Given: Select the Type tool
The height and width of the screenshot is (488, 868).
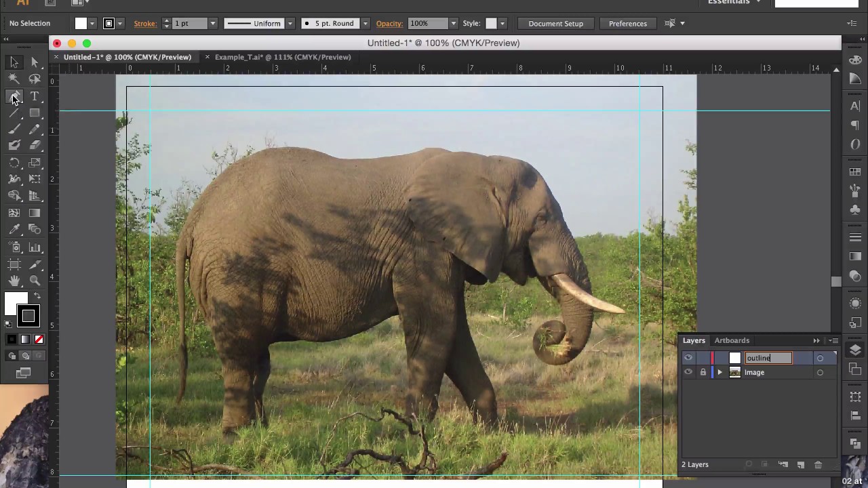Looking at the screenshot, I should (x=35, y=96).
